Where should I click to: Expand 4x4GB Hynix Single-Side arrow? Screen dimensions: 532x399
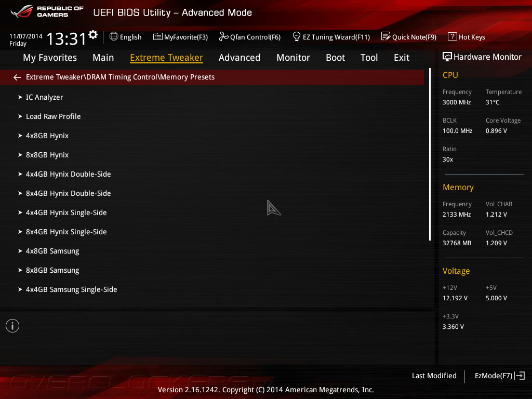pyautogui.click(x=20, y=212)
